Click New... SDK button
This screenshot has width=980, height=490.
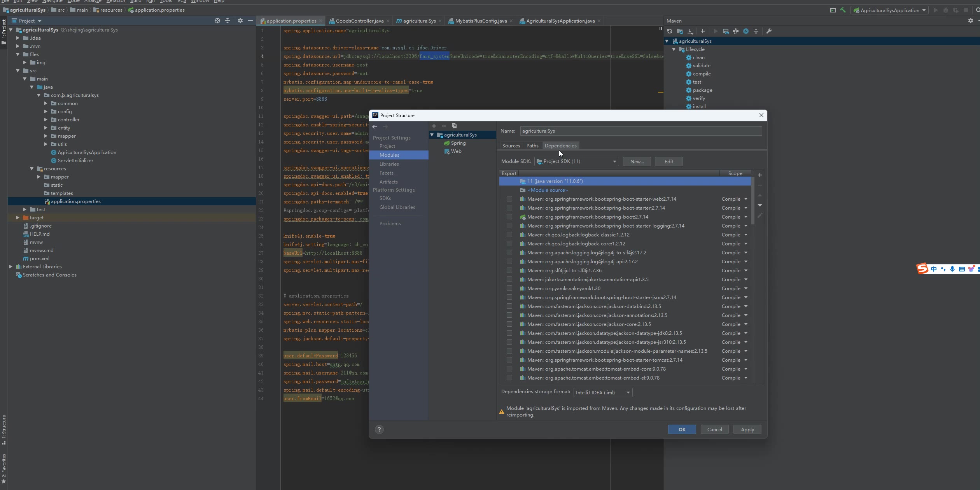(x=637, y=161)
